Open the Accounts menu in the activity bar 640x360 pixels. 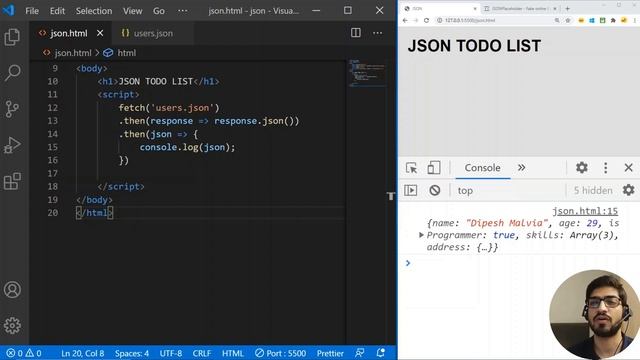(12, 289)
